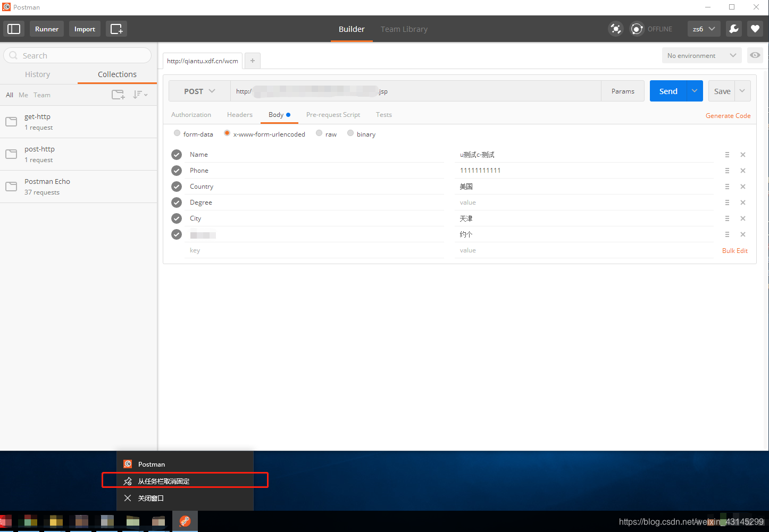Open the Authorization tab
Viewport: 769px width, 532px height.
pos(191,115)
